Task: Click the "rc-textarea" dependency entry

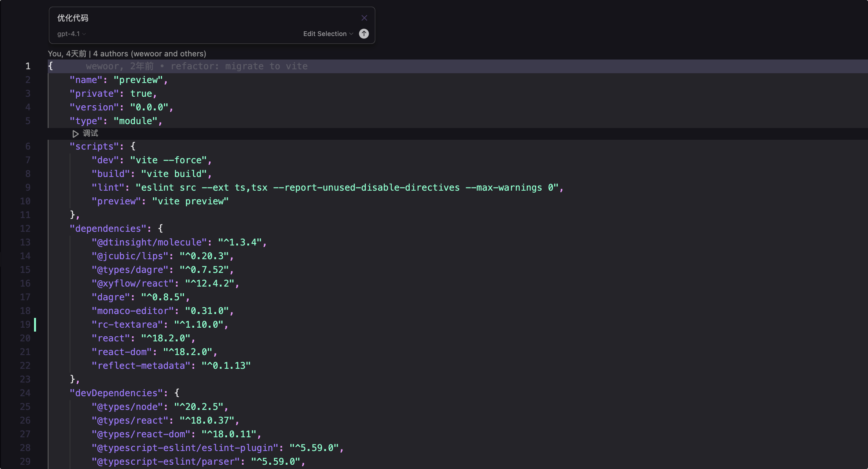Action: [x=127, y=325]
